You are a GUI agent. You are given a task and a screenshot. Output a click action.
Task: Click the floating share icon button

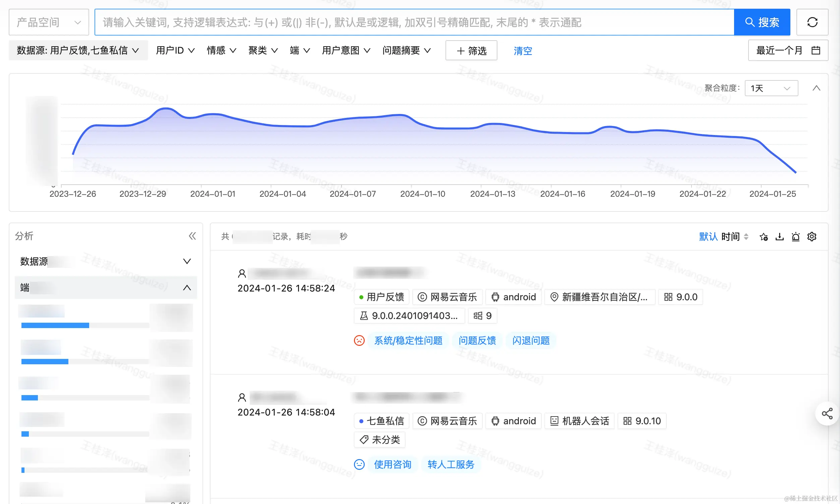(x=827, y=413)
